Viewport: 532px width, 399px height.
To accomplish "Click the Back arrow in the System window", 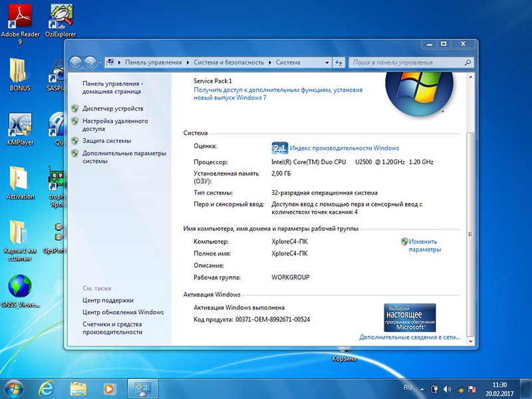I will (x=75, y=63).
